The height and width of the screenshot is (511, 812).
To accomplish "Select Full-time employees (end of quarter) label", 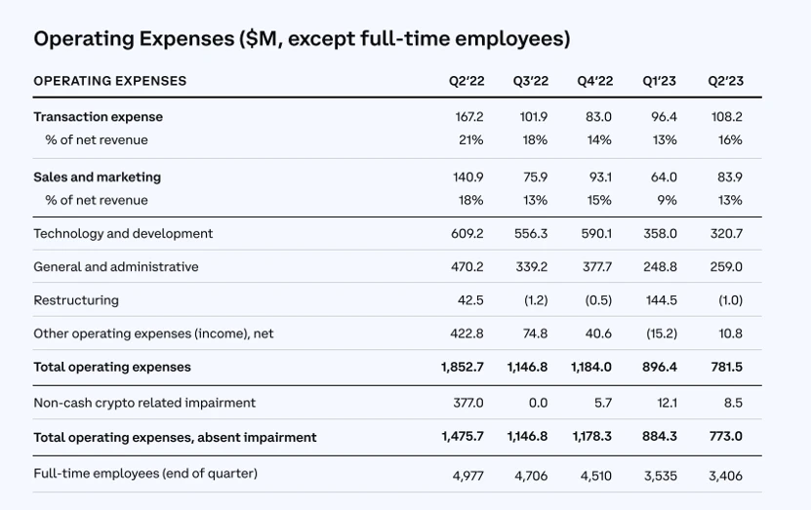I will point(145,474).
